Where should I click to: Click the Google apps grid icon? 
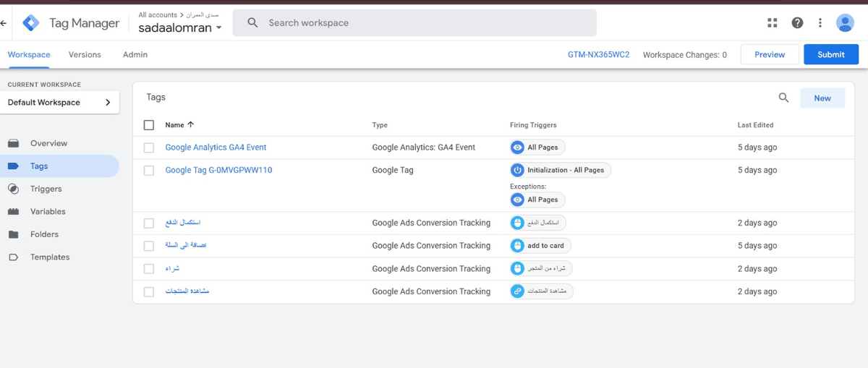coord(773,23)
